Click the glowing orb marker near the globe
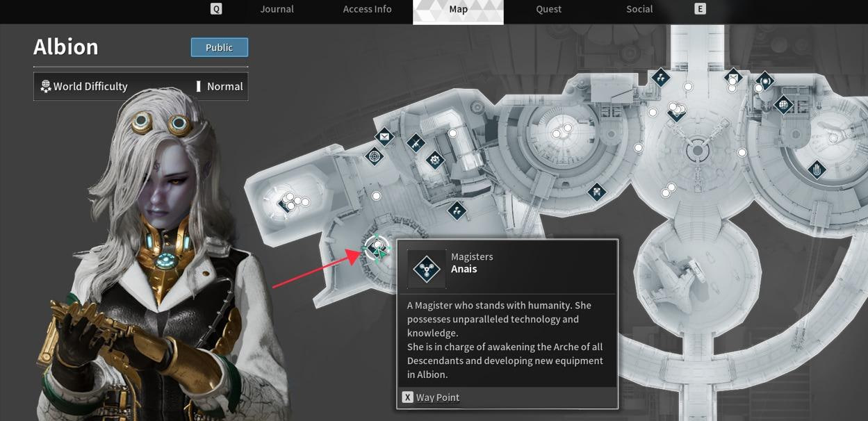This screenshot has width=868, height=421. pos(765,81)
